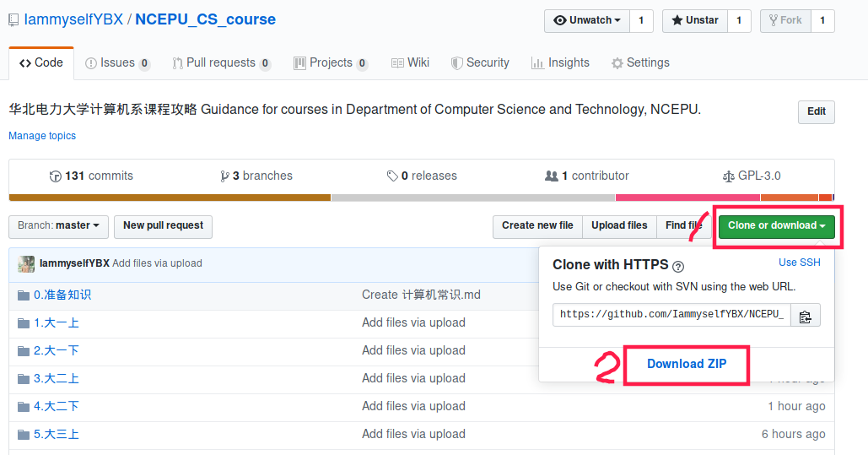The width and height of the screenshot is (868, 455).
Task: Open the IammyselfYBX latest commit author link
Action: (75, 264)
